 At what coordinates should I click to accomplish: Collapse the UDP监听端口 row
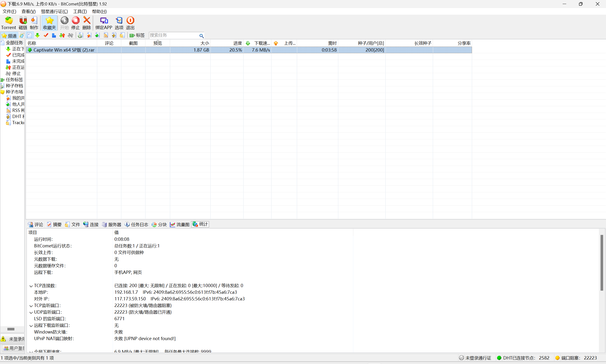pos(31,312)
